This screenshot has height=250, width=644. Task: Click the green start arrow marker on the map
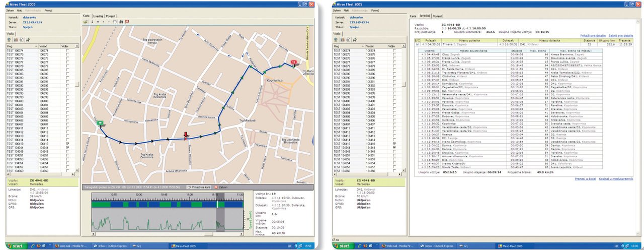point(100,122)
